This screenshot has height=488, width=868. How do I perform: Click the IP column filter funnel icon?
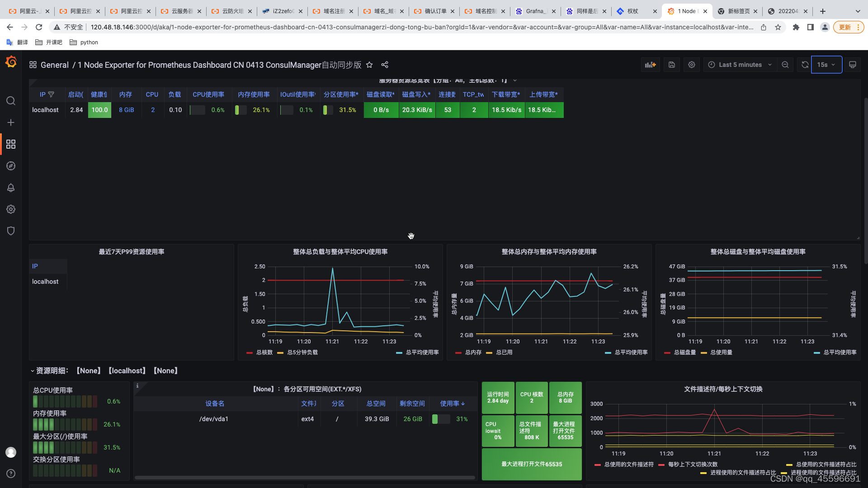point(51,94)
